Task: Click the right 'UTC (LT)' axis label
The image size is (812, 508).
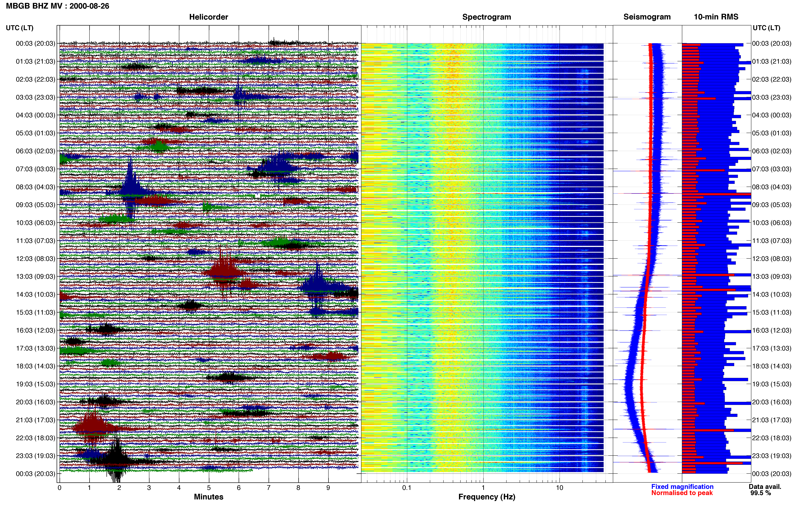Action: 766,28
